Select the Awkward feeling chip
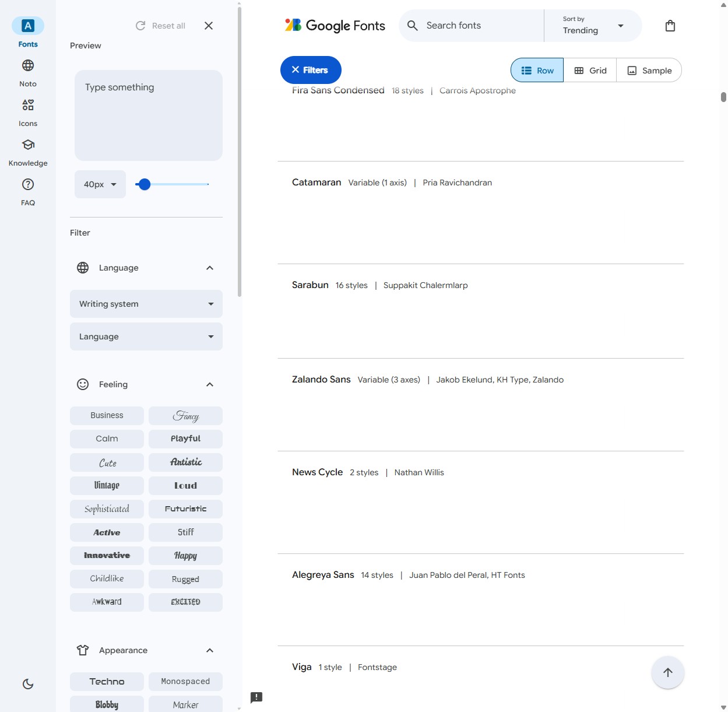Viewport: 728px width, 712px height. (107, 602)
